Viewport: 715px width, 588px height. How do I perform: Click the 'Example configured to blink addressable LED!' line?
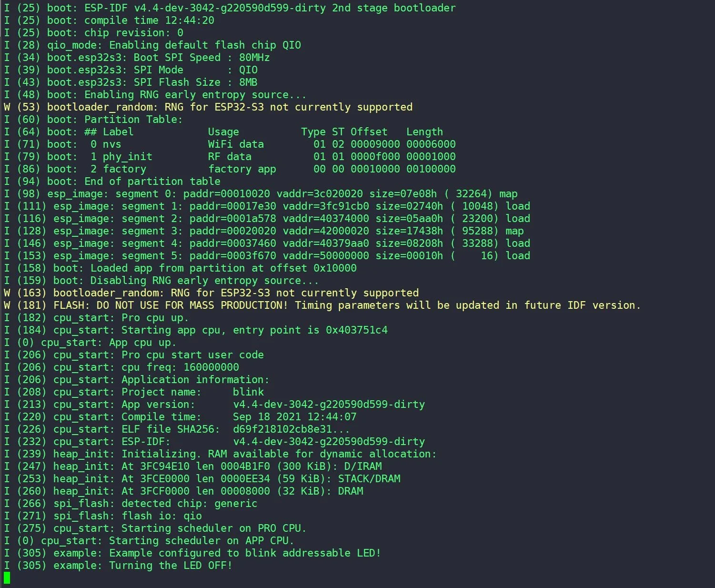coord(245,553)
